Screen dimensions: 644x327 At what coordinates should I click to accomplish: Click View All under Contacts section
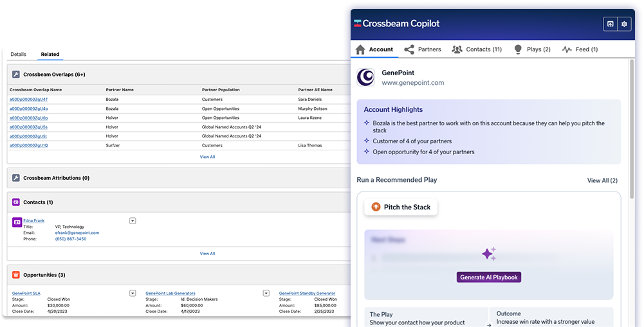tap(207, 254)
